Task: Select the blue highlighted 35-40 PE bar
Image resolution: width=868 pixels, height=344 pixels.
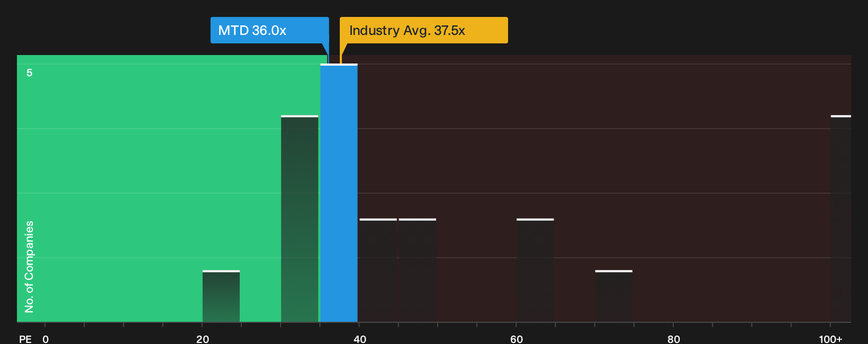Action: [x=339, y=193]
